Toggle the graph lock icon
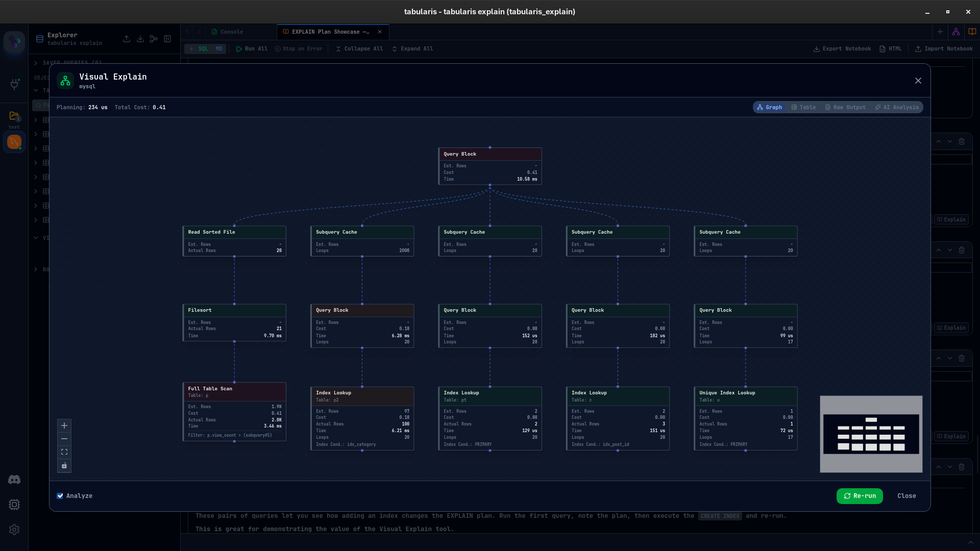The image size is (980, 551). tap(64, 466)
